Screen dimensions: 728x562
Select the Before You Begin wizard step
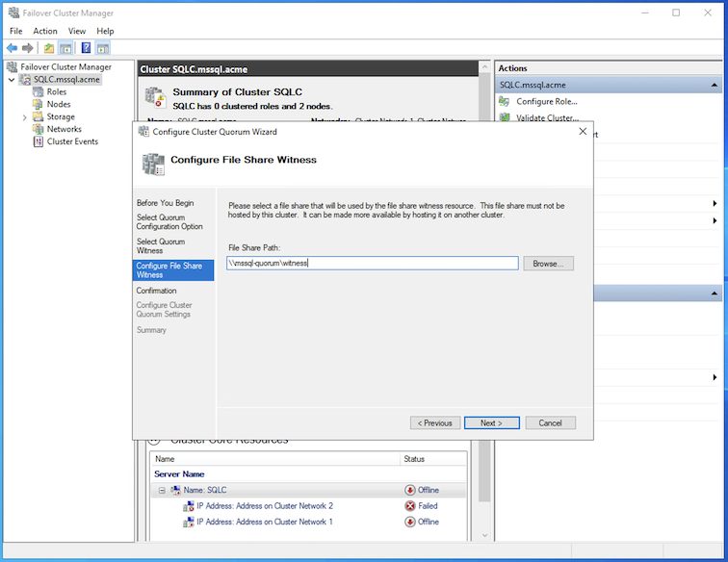point(166,203)
